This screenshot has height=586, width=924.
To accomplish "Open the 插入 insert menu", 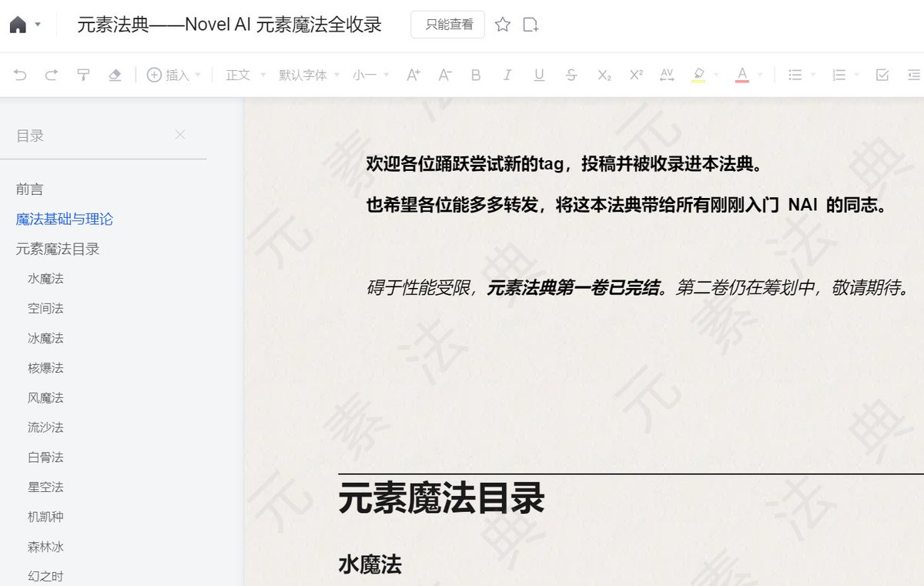I will click(173, 75).
